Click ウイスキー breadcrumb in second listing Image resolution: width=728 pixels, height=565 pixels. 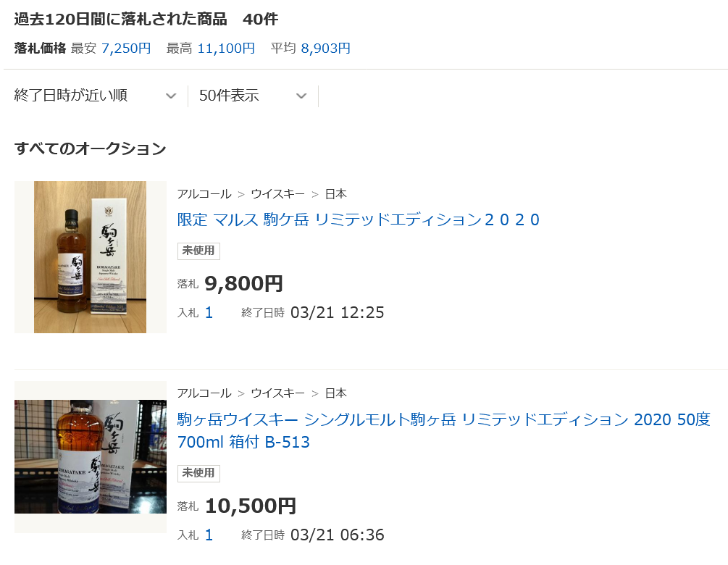pyautogui.click(x=277, y=393)
